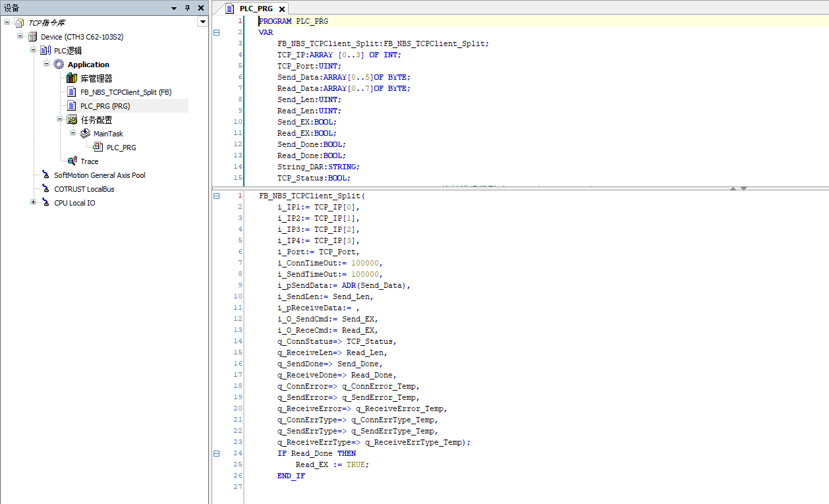Collapse the declaration pane with the up splitter arrow
This screenshot has height=504, width=829.
click(x=733, y=188)
